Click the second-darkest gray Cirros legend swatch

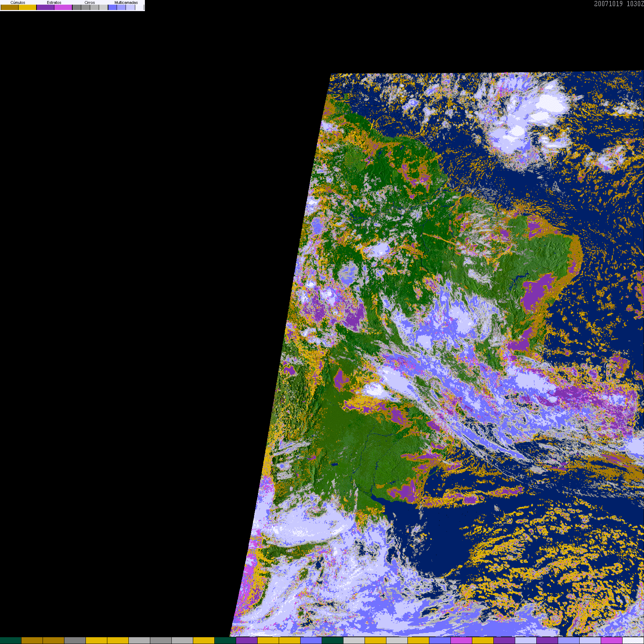tap(86, 7)
